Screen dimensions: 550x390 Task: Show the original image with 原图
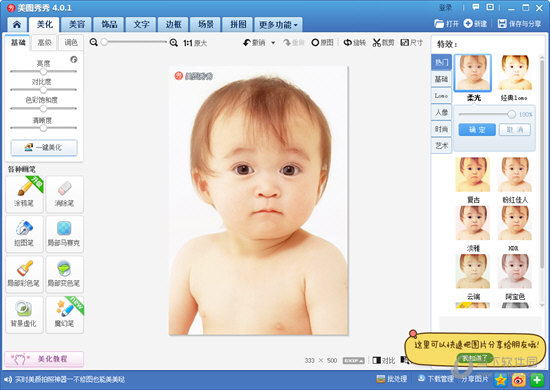coord(322,42)
